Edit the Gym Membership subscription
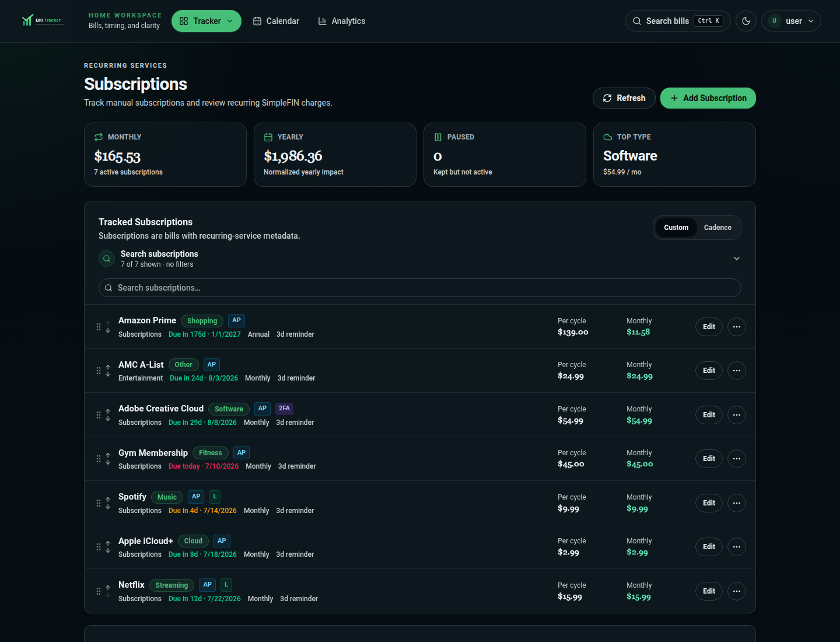Image resolution: width=840 pixels, height=642 pixels. (709, 459)
